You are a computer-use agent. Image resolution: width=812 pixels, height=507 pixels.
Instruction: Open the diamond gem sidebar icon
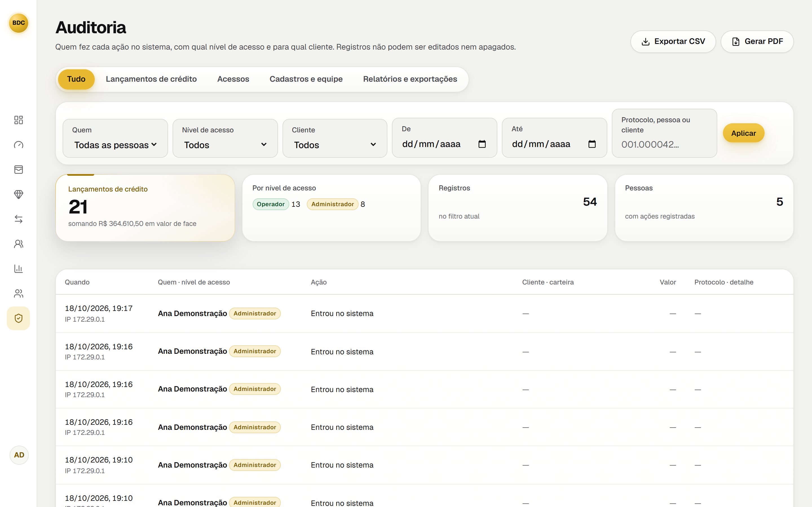pos(18,194)
